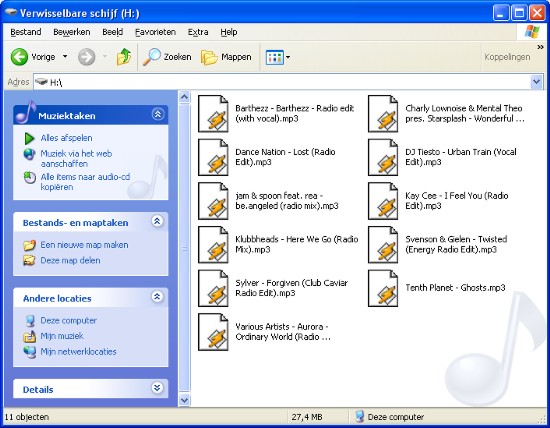Go up one folder level icon
This screenshot has width=550, height=428.
point(124,57)
